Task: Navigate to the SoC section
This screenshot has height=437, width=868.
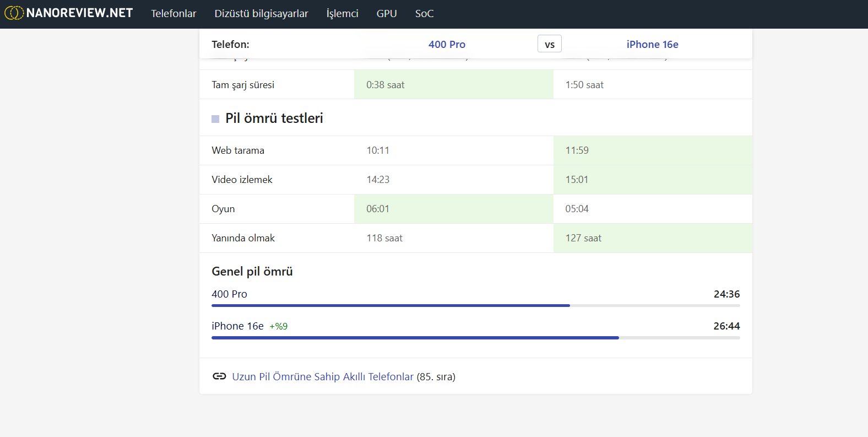Action: (424, 14)
